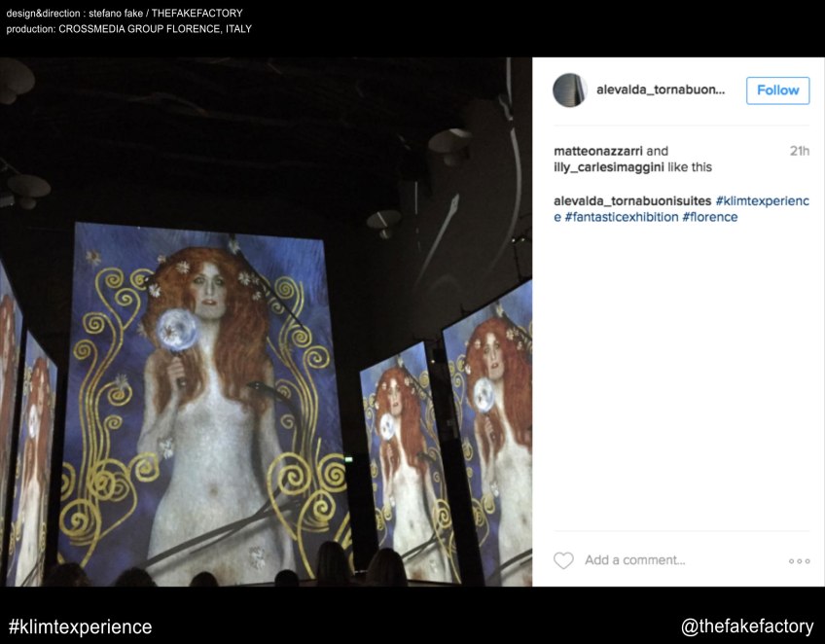825x644 pixels.
Task: Open illy_carlesimaggini's profile link
Action: pyautogui.click(x=609, y=167)
